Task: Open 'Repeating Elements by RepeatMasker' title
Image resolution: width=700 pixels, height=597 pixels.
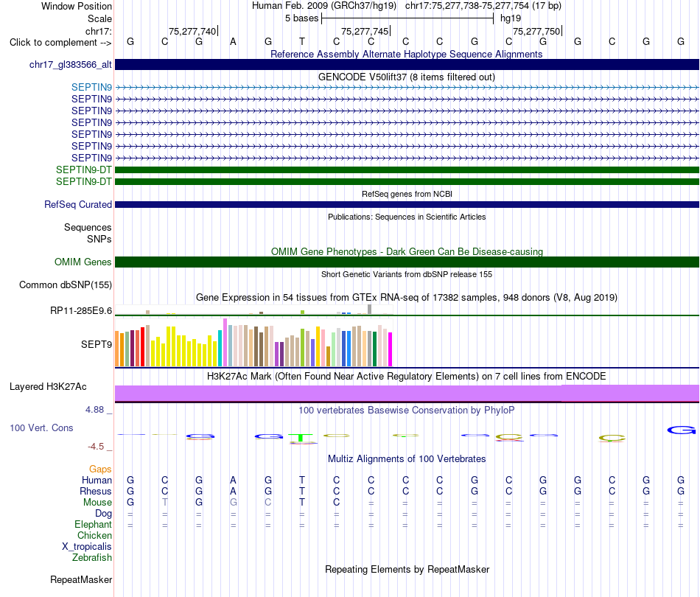Action: pyautogui.click(x=407, y=569)
